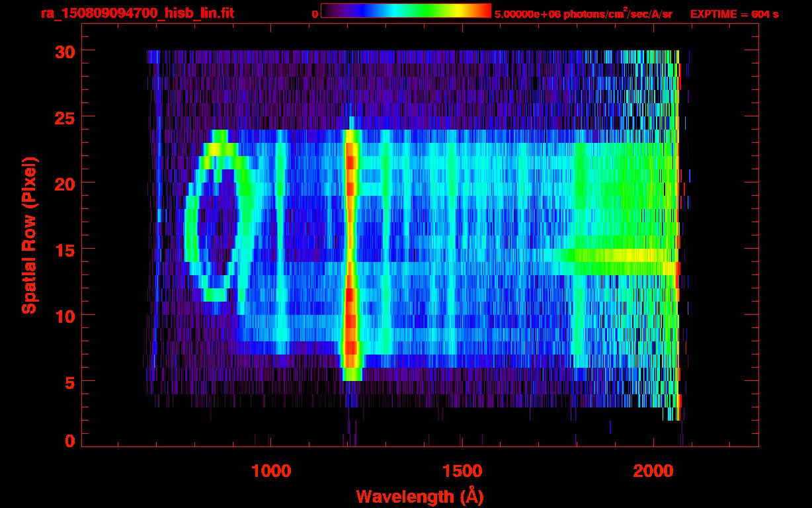Image resolution: width=812 pixels, height=508 pixels.
Task: Click the color bar minimum 0 label
Action: 315,14
